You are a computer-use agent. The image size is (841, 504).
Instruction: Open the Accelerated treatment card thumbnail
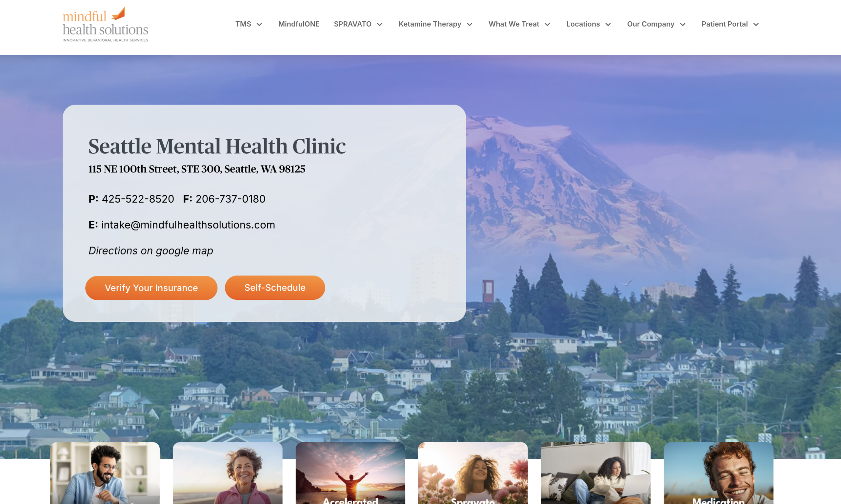pyautogui.click(x=350, y=473)
